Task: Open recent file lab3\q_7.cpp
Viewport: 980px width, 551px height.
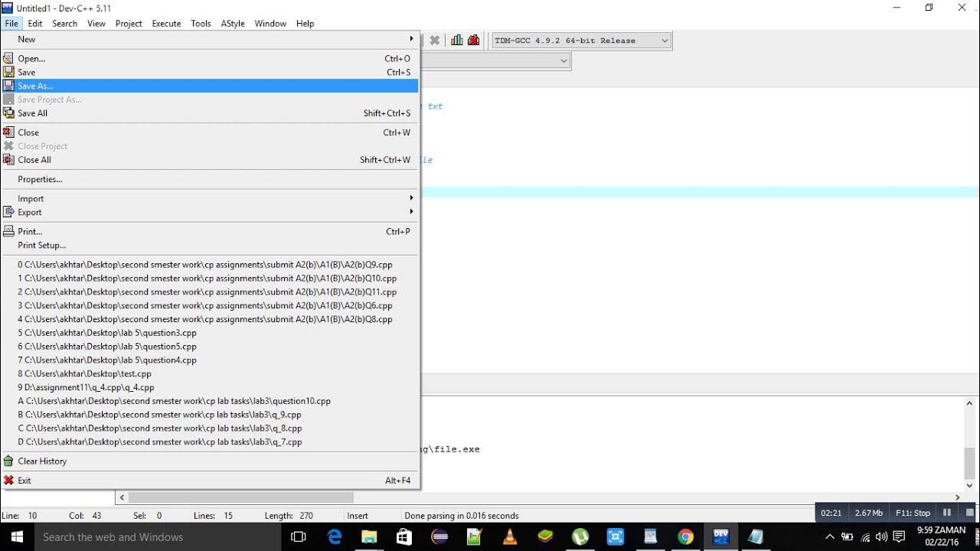Action: click(210, 442)
